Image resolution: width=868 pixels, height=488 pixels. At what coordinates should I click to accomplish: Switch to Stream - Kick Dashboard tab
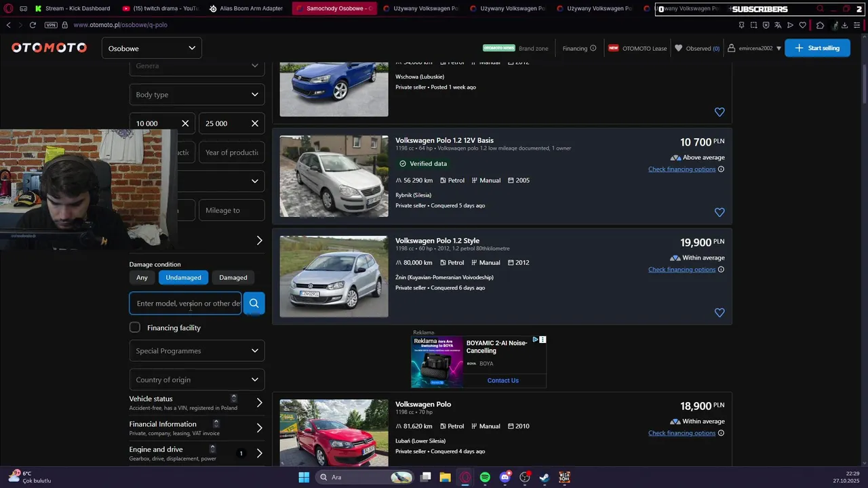click(73, 9)
